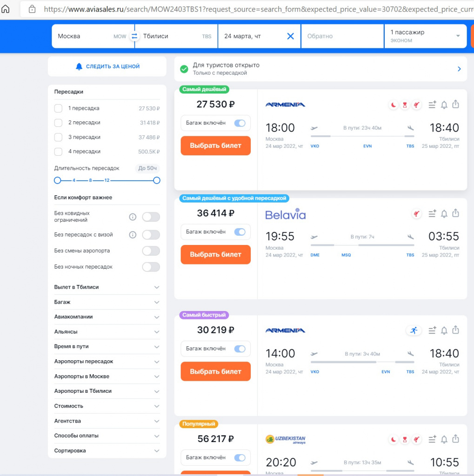Expand the Стоимость filter section
This screenshot has width=474, height=476.
click(x=107, y=406)
